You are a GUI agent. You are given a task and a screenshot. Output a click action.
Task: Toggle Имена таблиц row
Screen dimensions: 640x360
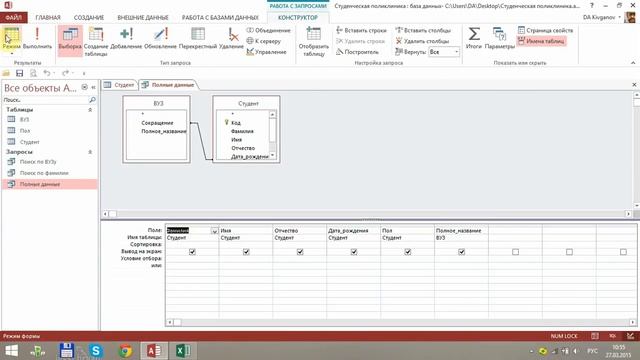click(541, 41)
